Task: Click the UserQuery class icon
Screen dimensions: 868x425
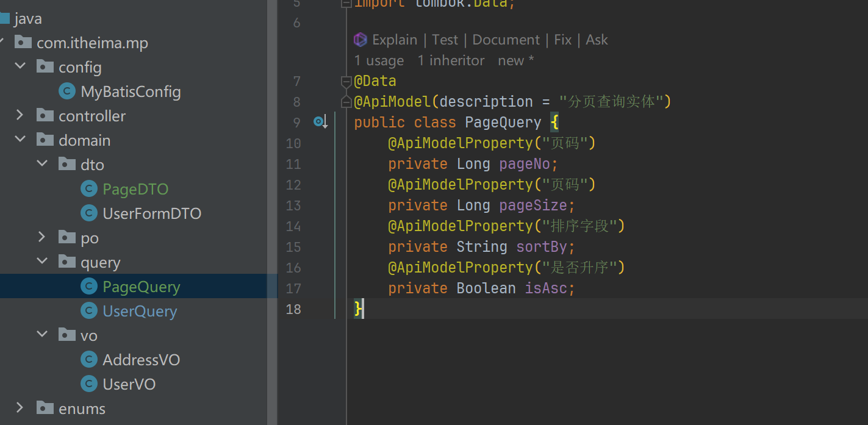Action: pyautogui.click(x=89, y=310)
